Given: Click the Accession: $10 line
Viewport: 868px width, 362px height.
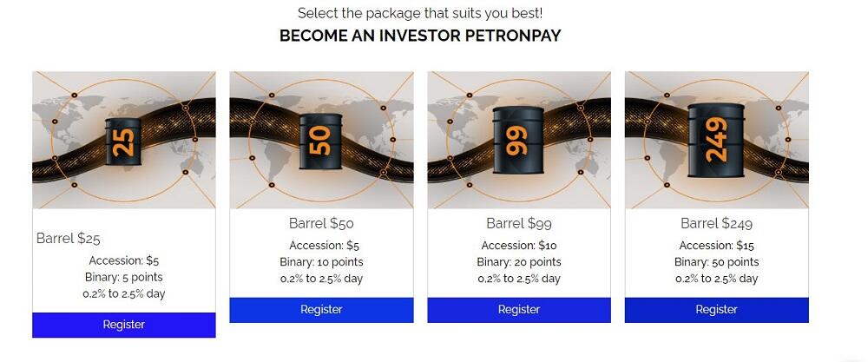Looking at the screenshot, I should pos(519,246).
